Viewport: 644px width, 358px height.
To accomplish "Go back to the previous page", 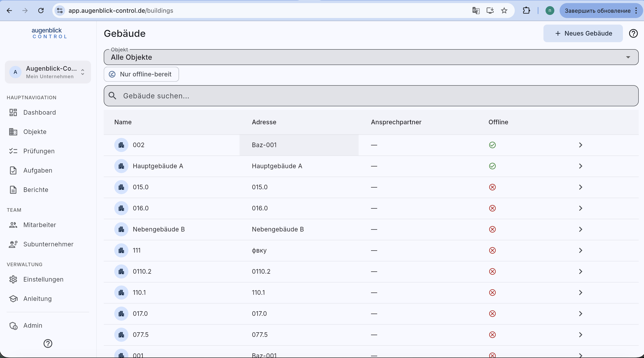I will 9,11.
